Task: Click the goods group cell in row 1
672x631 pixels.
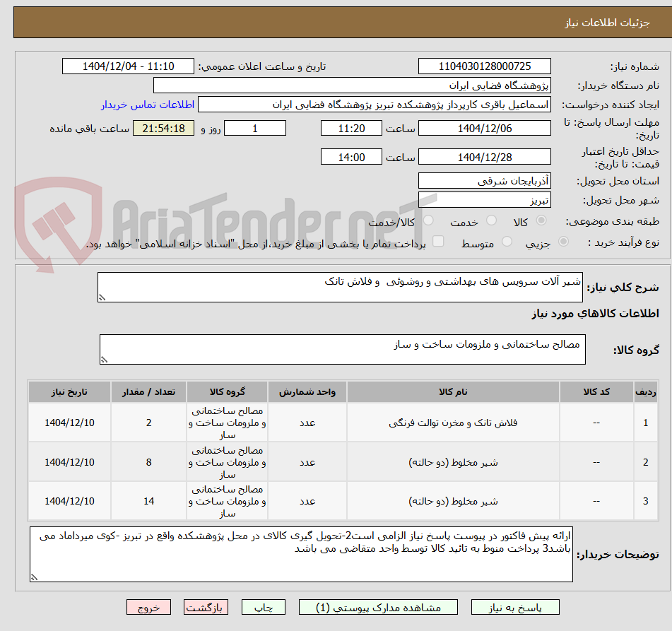Action: (x=227, y=423)
